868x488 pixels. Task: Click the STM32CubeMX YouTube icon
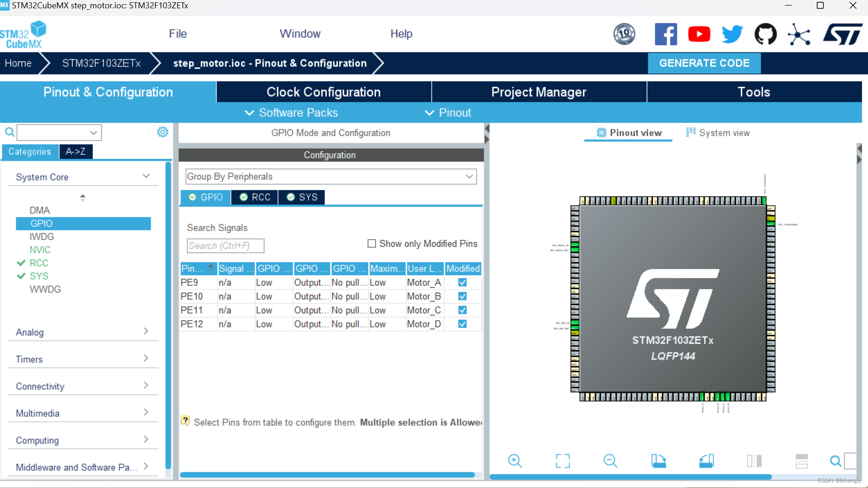[x=699, y=34]
